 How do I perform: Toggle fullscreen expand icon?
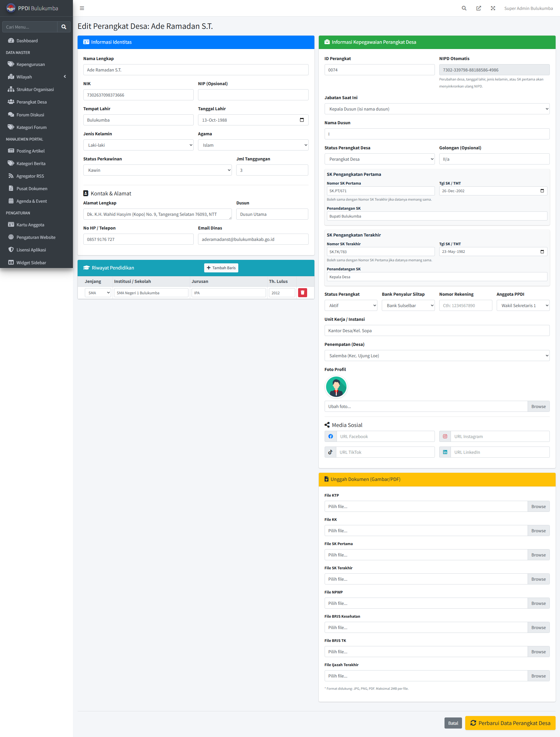[493, 8]
